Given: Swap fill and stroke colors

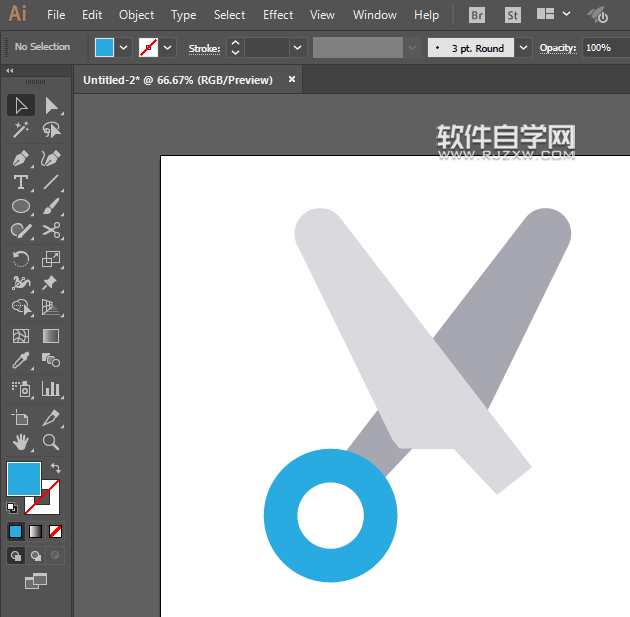Looking at the screenshot, I should click(56, 468).
